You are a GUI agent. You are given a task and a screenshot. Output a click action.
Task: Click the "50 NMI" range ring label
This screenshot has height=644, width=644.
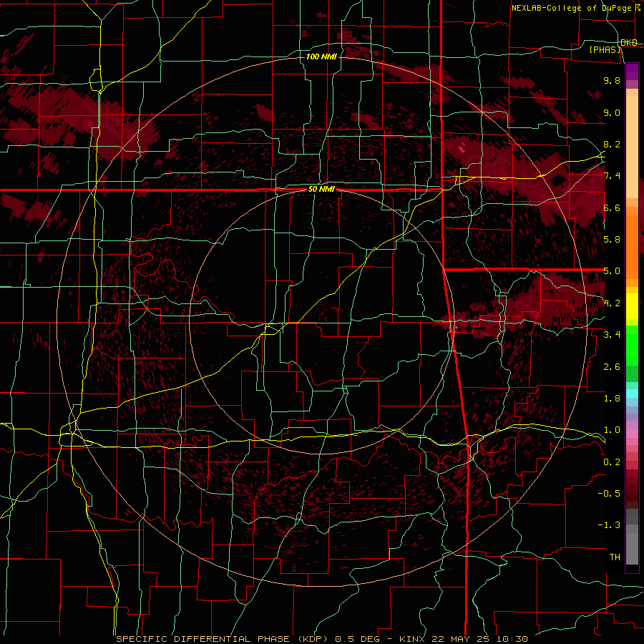pyautogui.click(x=321, y=190)
